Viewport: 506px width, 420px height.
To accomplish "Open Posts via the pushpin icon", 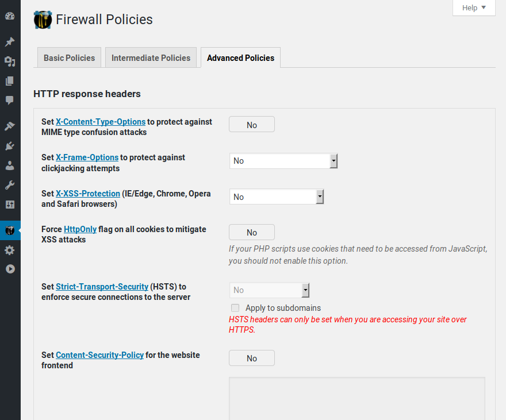I will (10, 42).
